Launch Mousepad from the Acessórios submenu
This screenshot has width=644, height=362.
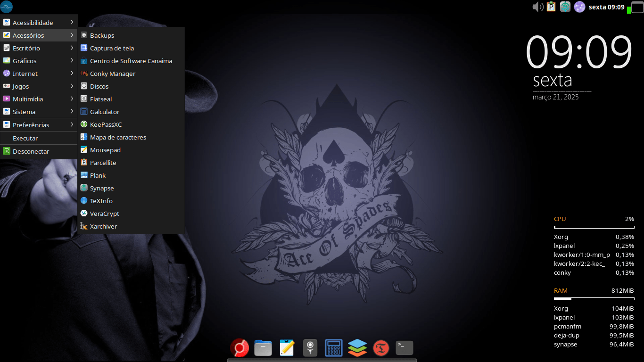pyautogui.click(x=131, y=150)
